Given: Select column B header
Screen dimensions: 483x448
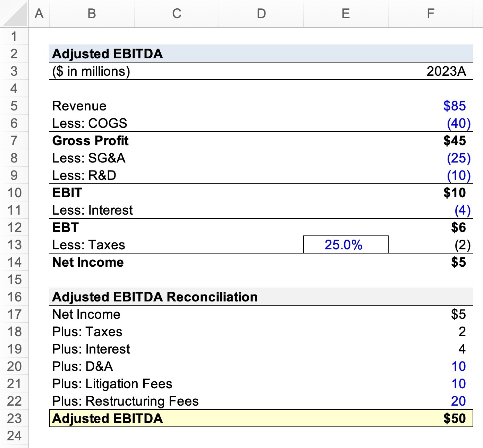Looking at the screenshot, I should (x=92, y=14).
